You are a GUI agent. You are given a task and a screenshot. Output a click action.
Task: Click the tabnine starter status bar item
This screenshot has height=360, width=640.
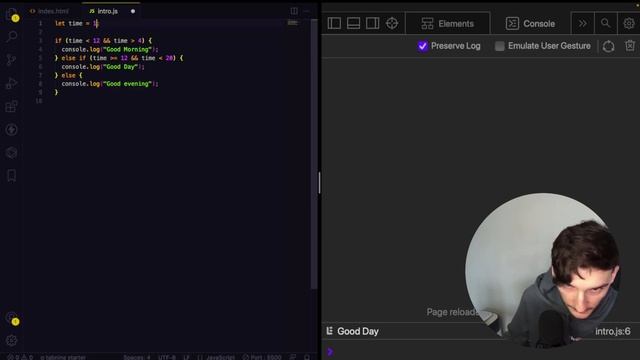click(63, 357)
